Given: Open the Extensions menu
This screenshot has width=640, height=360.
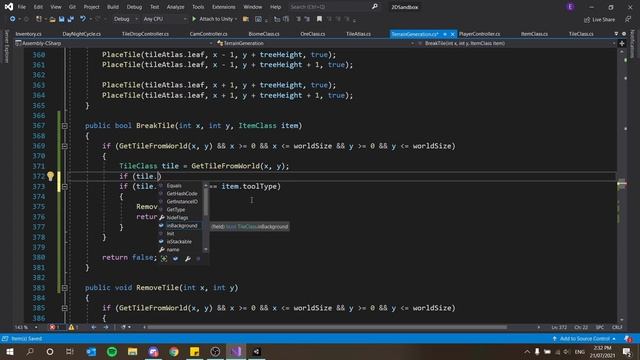Looking at the screenshot, I should coord(224,7).
